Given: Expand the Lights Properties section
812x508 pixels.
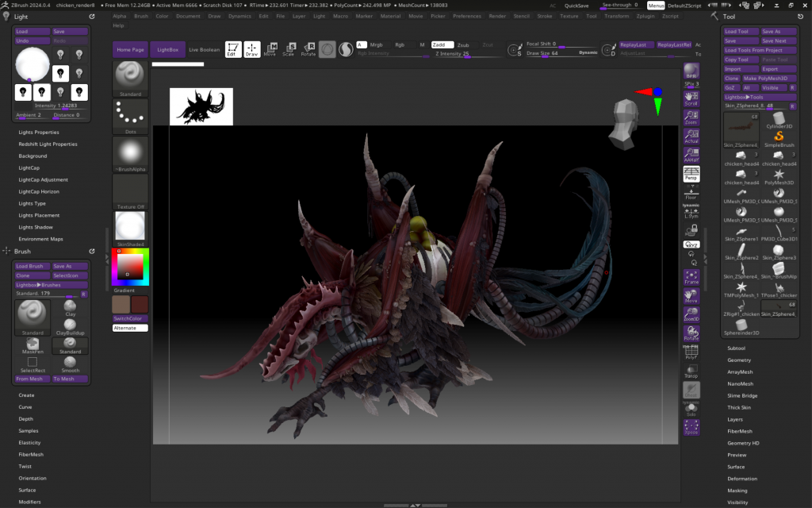Looking at the screenshot, I should pyautogui.click(x=39, y=133).
